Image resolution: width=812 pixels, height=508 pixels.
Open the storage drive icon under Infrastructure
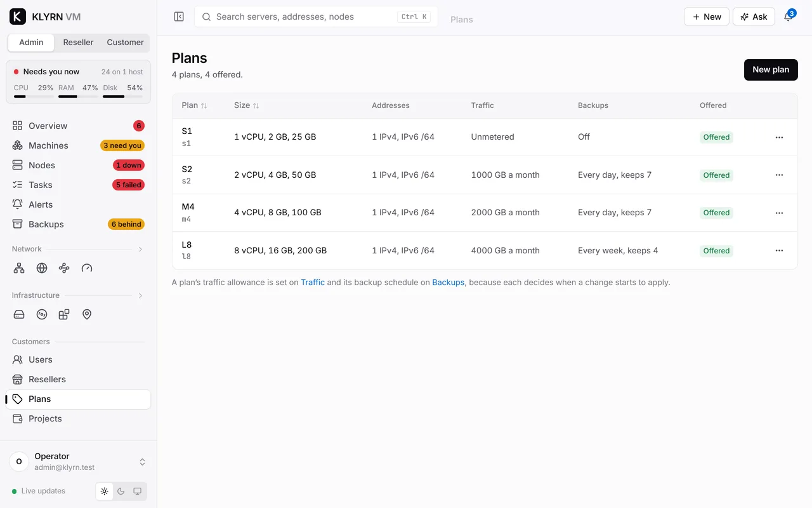tap(19, 314)
